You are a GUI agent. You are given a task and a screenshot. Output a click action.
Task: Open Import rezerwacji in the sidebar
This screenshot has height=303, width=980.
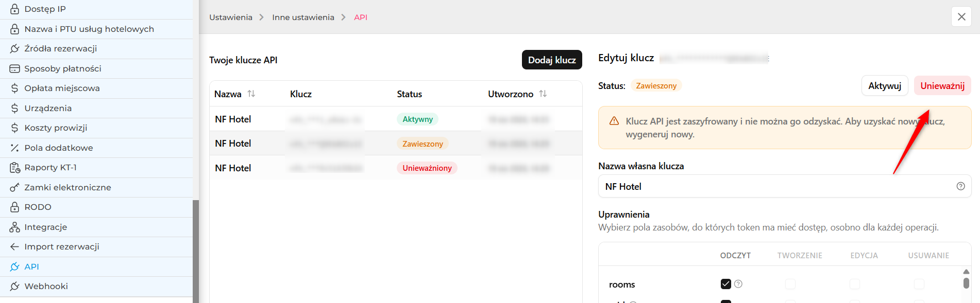[x=96, y=246]
